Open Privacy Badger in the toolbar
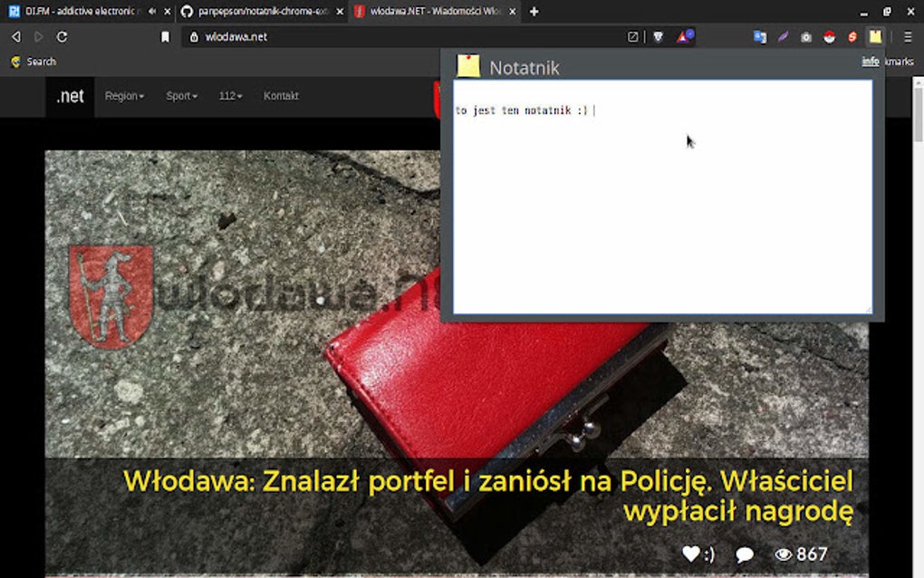 659,36
